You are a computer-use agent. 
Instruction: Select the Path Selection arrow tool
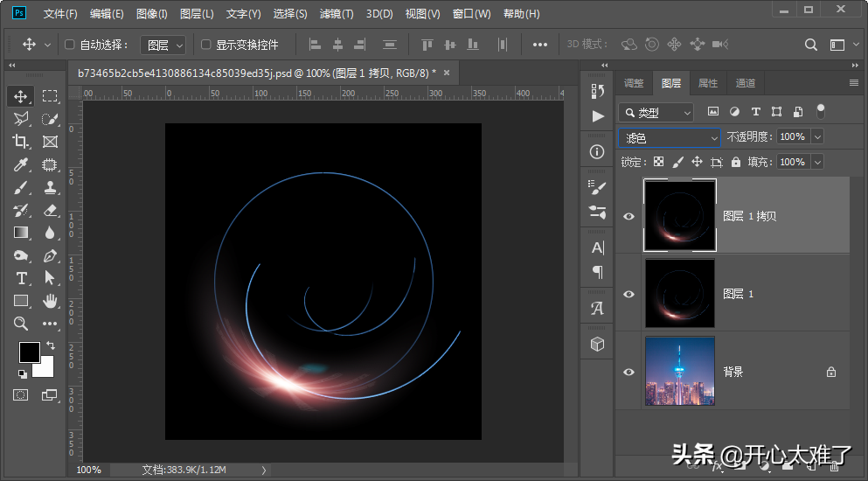(50, 278)
